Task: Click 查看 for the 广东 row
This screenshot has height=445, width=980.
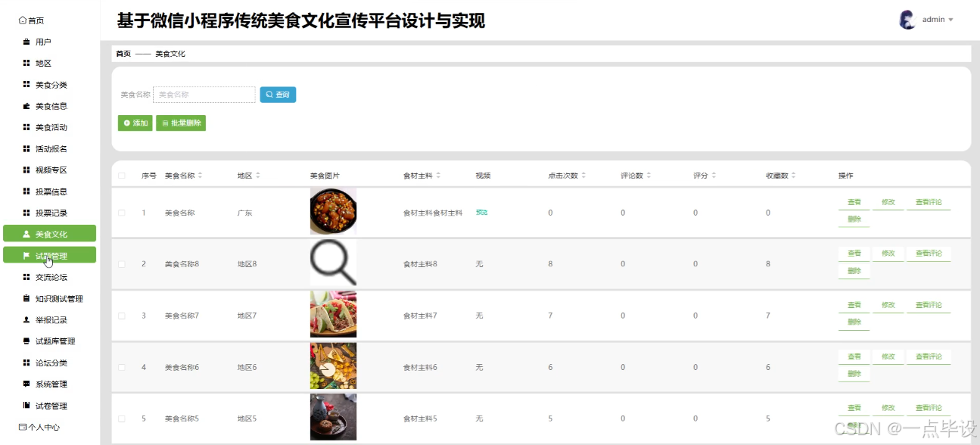Action: (x=854, y=202)
